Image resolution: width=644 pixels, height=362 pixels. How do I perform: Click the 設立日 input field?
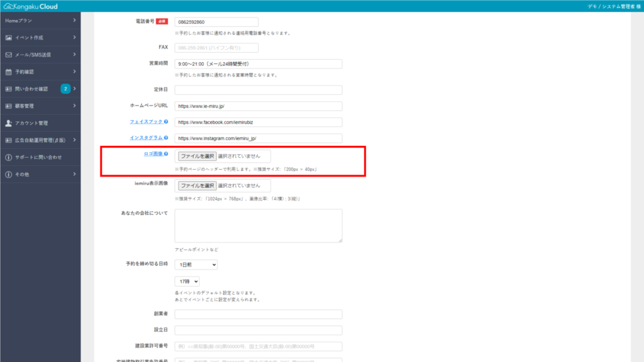pos(258,330)
